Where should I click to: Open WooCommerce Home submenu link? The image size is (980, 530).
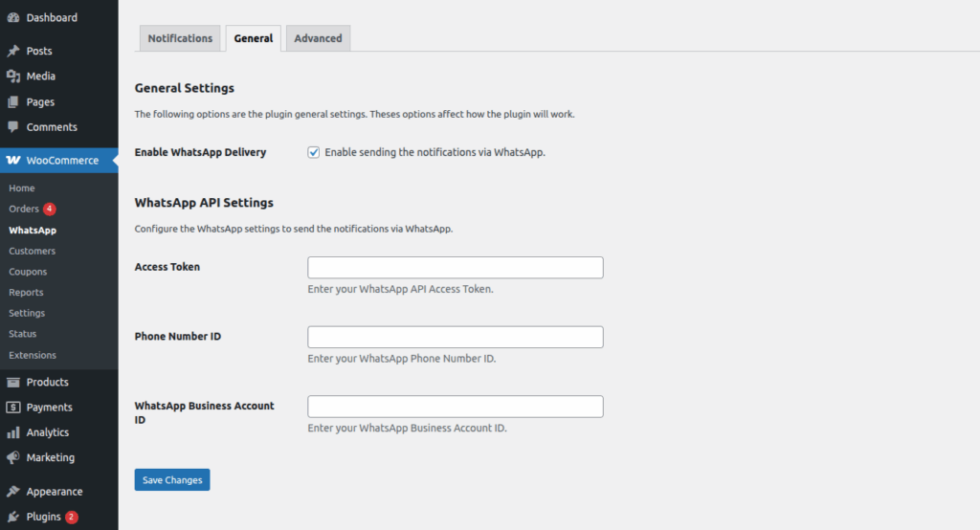[x=22, y=188]
